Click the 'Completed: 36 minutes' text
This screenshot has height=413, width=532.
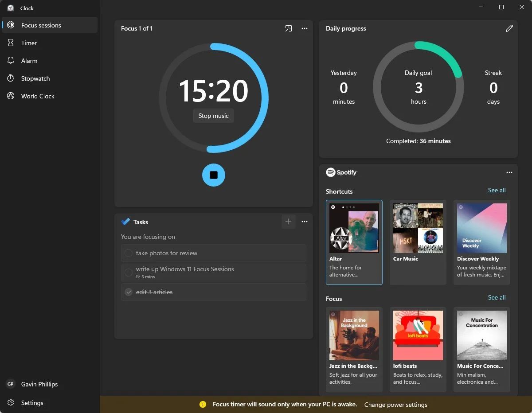coord(419,141)
